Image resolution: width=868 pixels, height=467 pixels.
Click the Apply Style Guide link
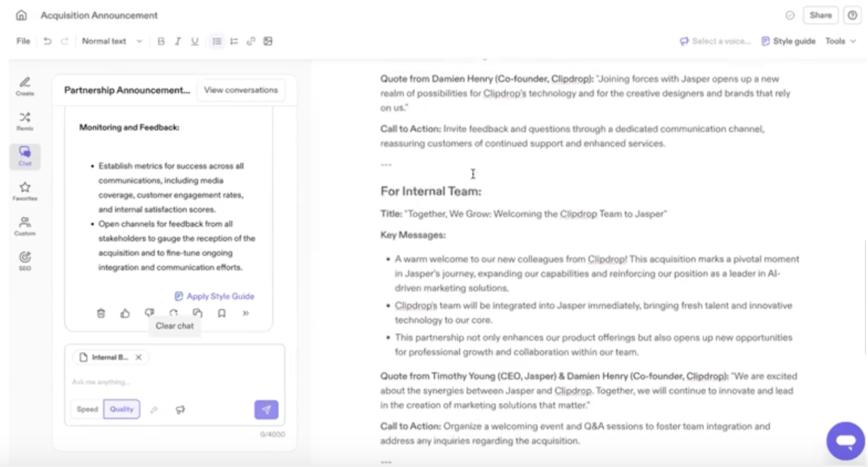coord(214,296)
